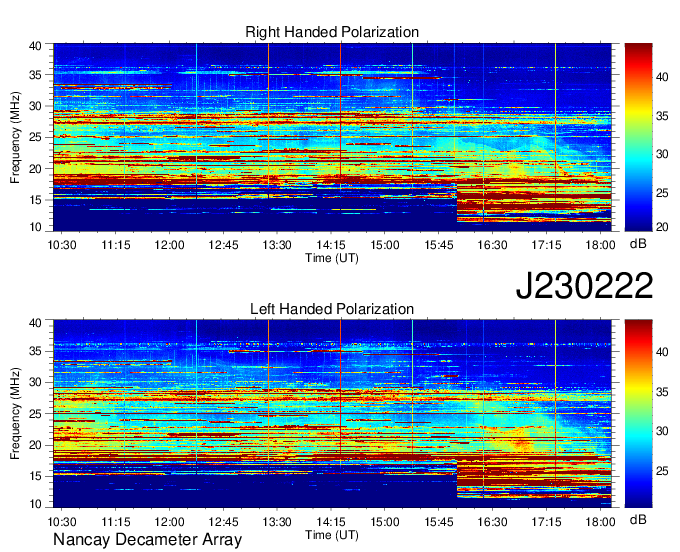
Task: Click 12:45 tick on Left Handed time axis
Action: click(x=223, y=522)
